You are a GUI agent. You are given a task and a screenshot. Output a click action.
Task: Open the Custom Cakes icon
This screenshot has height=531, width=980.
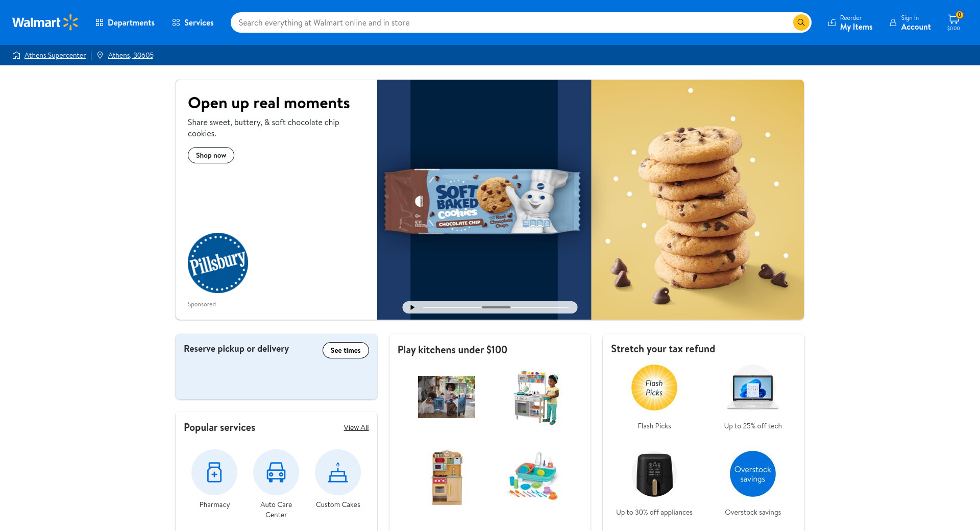pyautogui.click(x=338, y=472)
